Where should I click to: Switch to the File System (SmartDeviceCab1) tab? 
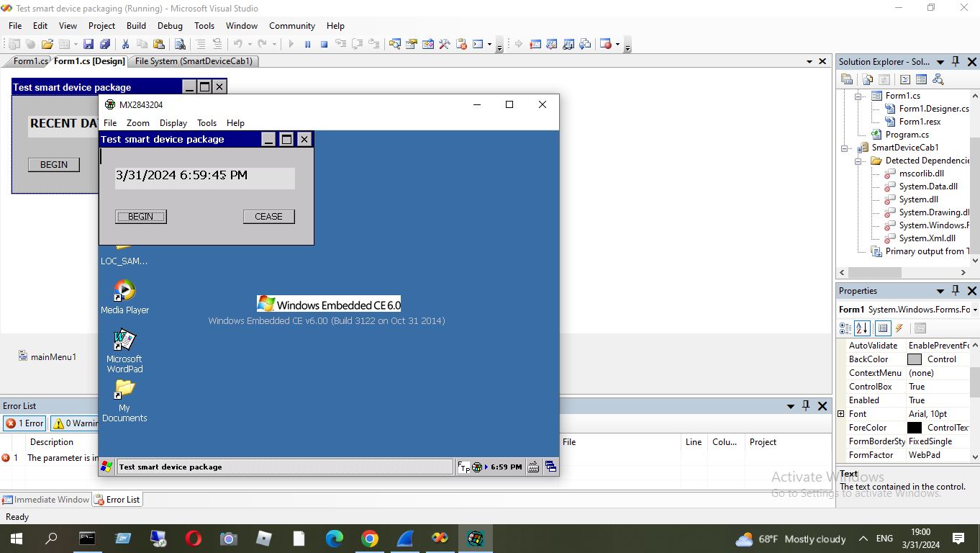point(194,61)
